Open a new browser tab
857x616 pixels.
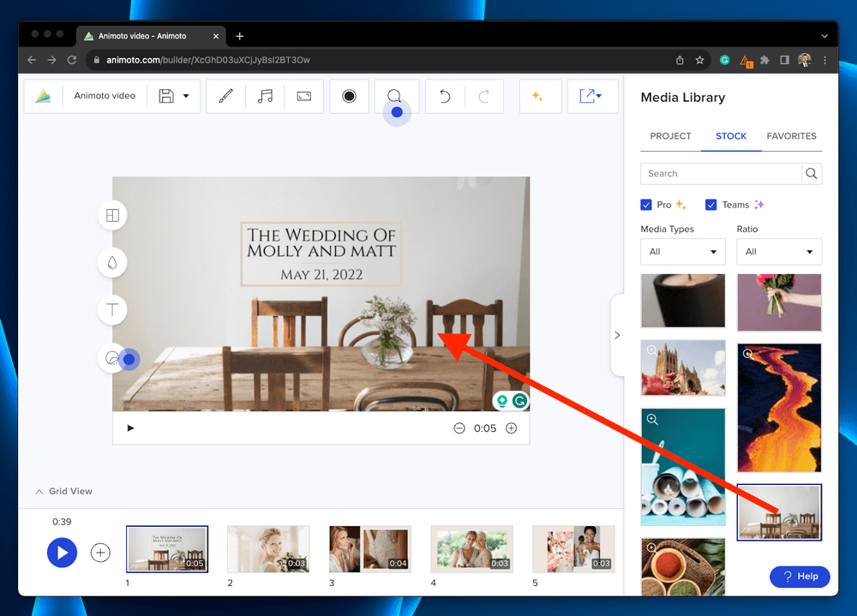(x=239, y=36)
